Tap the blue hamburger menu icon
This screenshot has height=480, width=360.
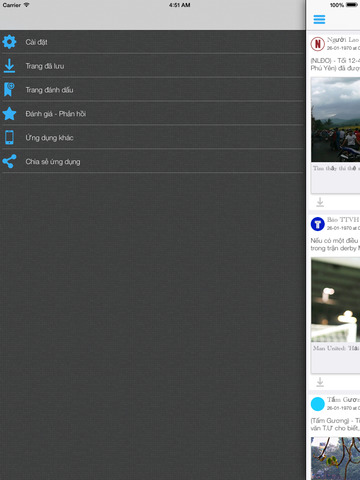pyautogui.click(x=319, y=20)
